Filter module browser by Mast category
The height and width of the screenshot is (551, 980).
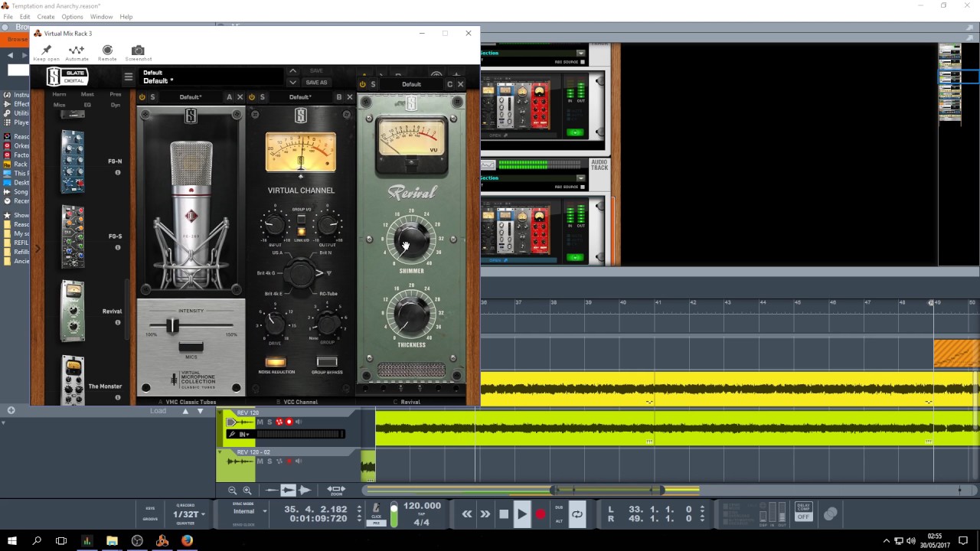[x=87, y=94]
